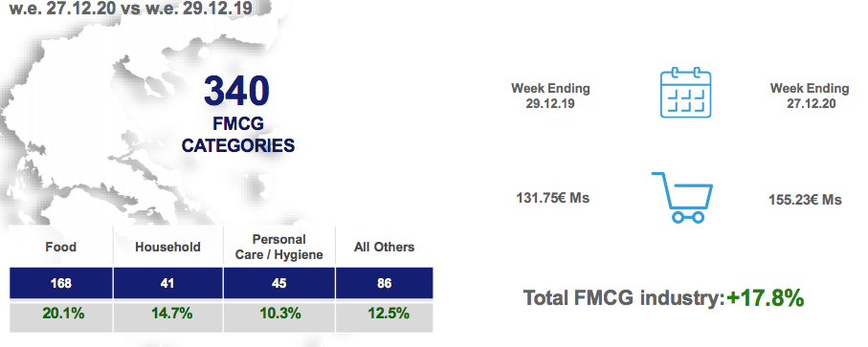Image resolution: width=868 pixels, height=347 pixels.
Task: Click the 12.5% All Others growth
Action: (x=389, y=314)
